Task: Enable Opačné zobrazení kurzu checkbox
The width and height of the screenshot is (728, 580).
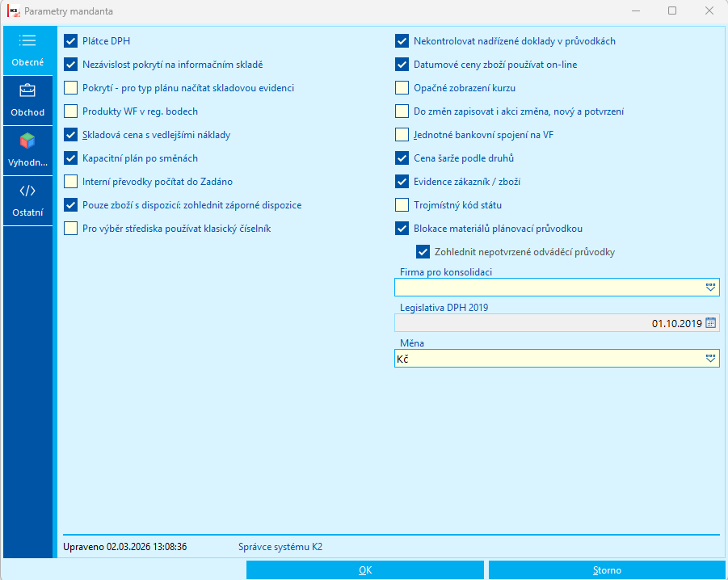Action: click(x=402, y=88)
